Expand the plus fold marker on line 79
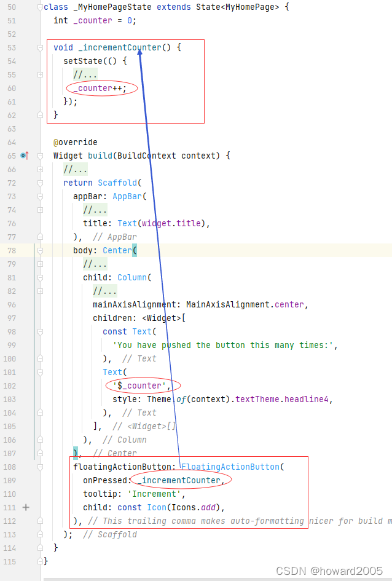Viewport: 392px width, 581px height. tap(40, 264)
